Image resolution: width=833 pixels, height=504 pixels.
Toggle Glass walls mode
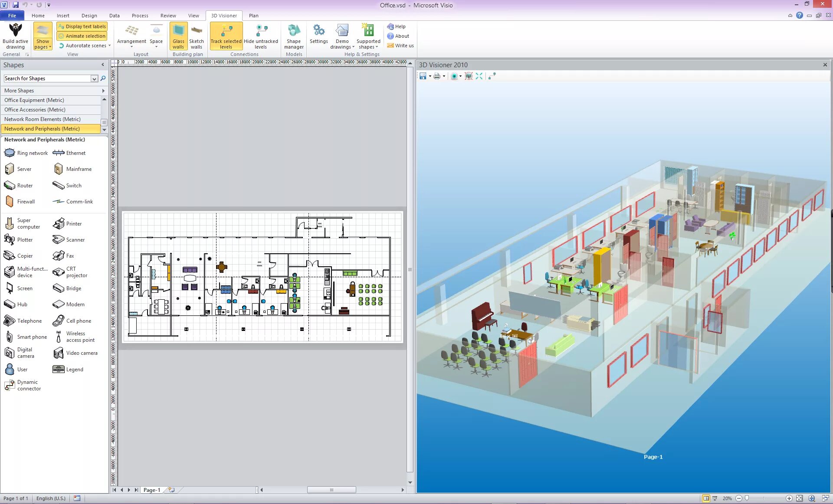[x=178, y=36]
